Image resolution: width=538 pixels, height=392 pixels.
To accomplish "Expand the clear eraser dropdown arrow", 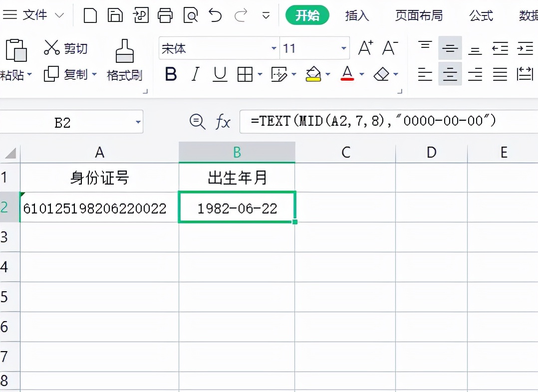I will point(396,74).
